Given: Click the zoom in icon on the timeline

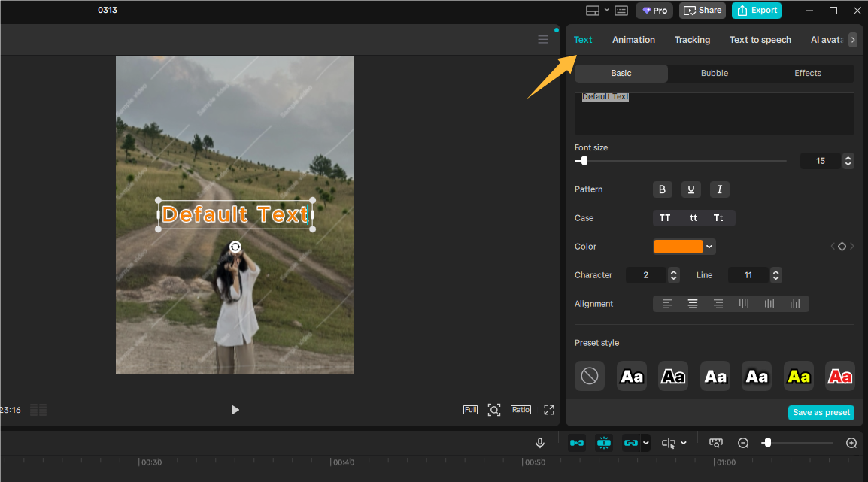Looking at the screenshot, I should click(x=851, y=443).
